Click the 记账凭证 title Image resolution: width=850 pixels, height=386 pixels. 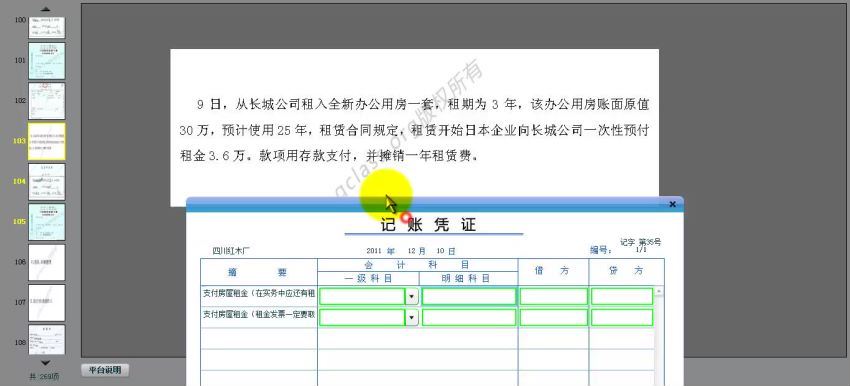(428, 225)
